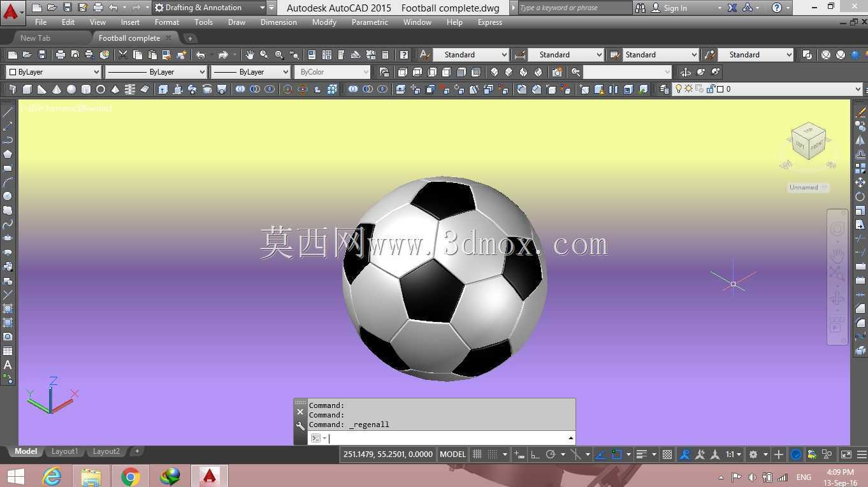
Task: Click the QuickCalc calculator icon
Action: (385, 55)
